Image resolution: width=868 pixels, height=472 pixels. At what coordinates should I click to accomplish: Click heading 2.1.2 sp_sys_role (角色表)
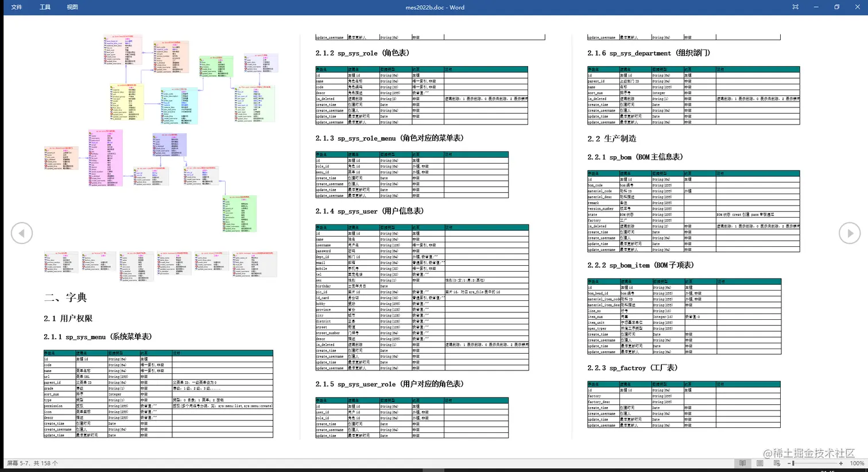pos(362,53)
